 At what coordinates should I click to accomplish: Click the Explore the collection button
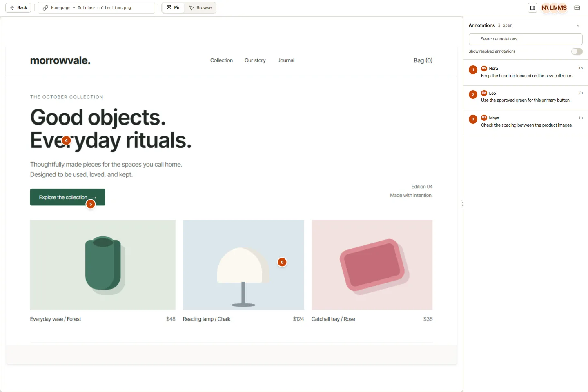(x=68, y=197)
